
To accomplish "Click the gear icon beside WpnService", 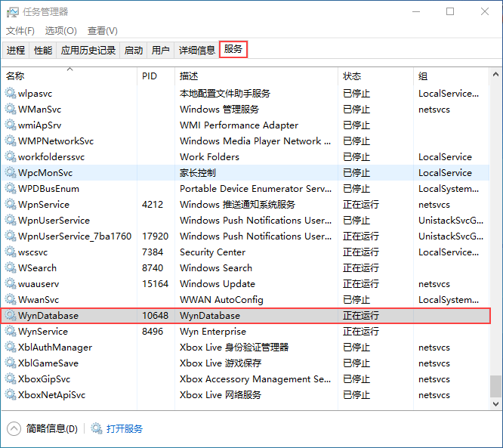I will tap(11, 205).
